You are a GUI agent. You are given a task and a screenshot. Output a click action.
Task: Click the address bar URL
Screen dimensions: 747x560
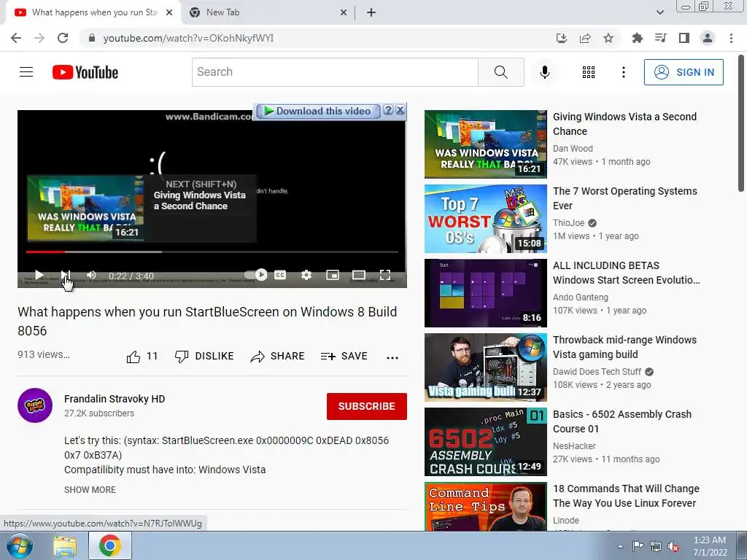188,38
